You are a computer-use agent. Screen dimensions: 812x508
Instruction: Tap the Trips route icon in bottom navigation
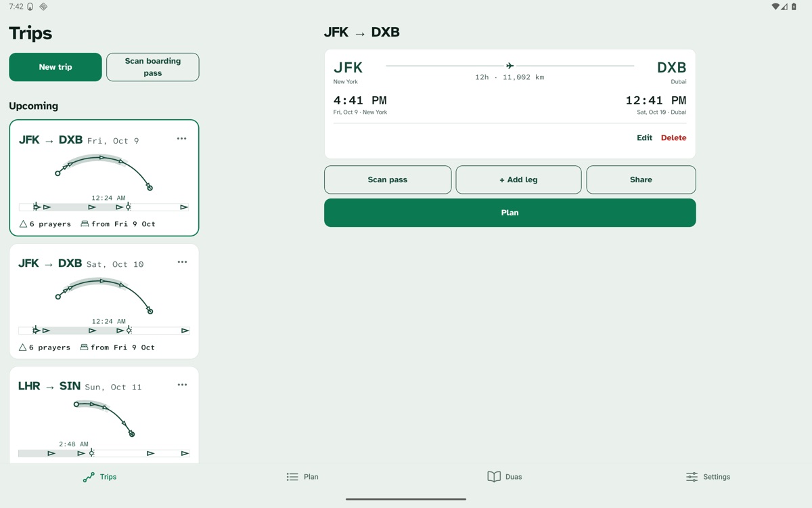coord(89,477)
